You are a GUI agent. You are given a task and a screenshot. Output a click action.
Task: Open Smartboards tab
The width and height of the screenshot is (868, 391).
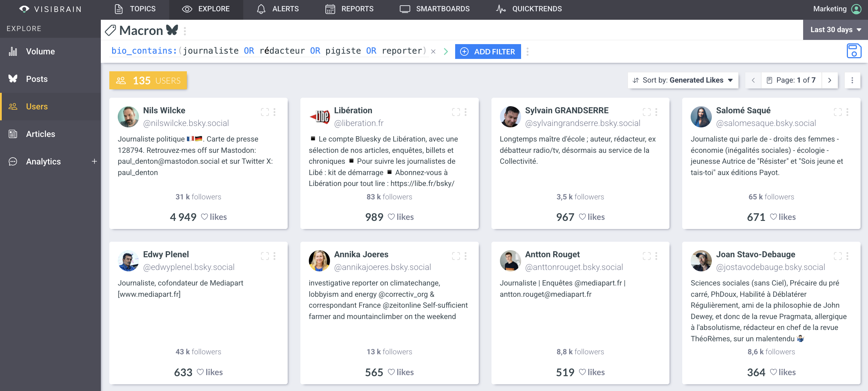coord(435,9)
